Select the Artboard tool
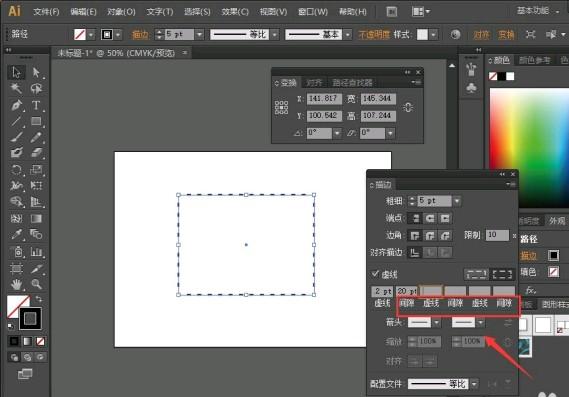 [16, 268]
